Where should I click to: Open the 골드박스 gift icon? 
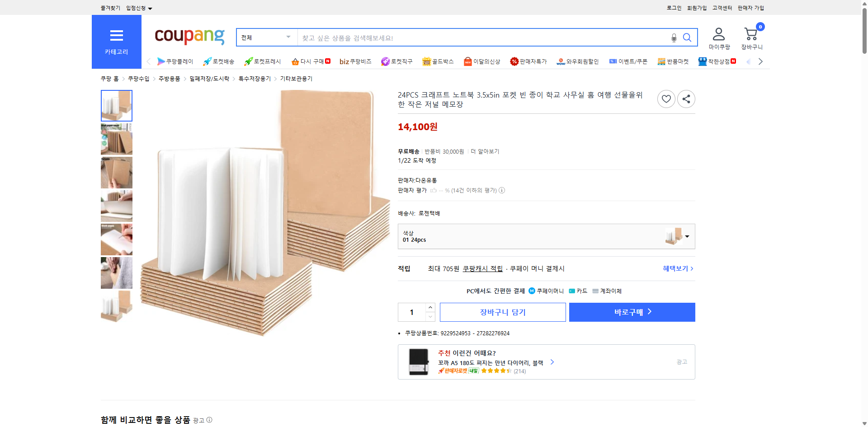(426, 61)
